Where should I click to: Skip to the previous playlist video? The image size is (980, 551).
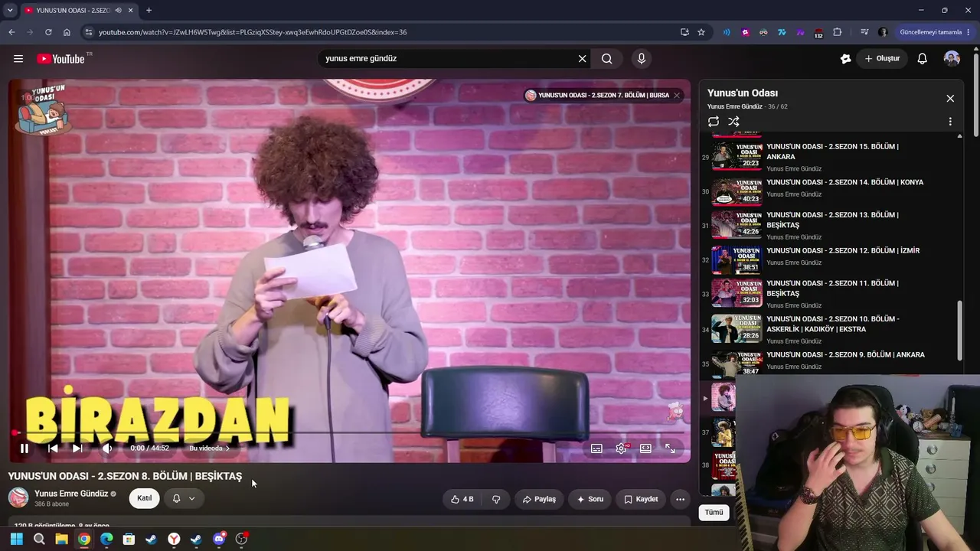(53, 448)
